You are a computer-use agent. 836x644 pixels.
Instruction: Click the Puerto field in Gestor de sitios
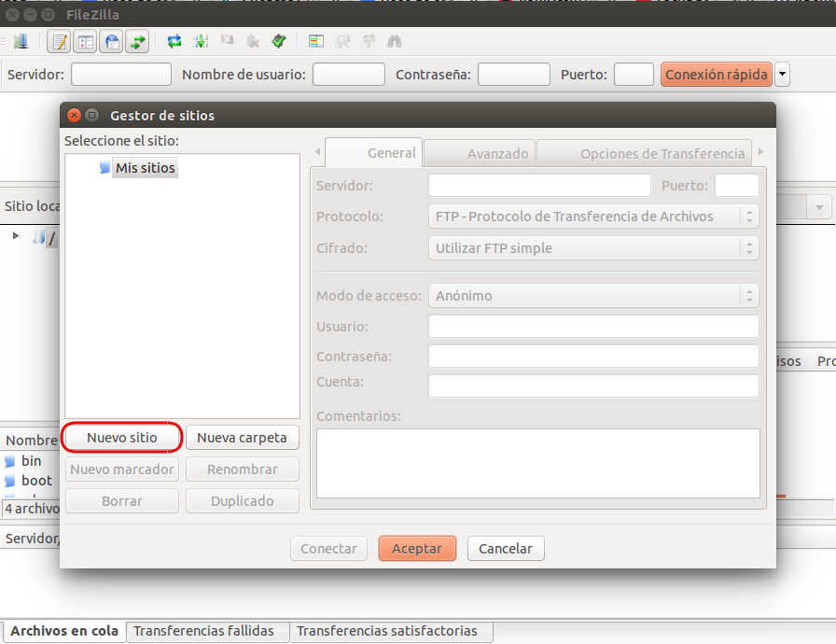coord(737,186)
